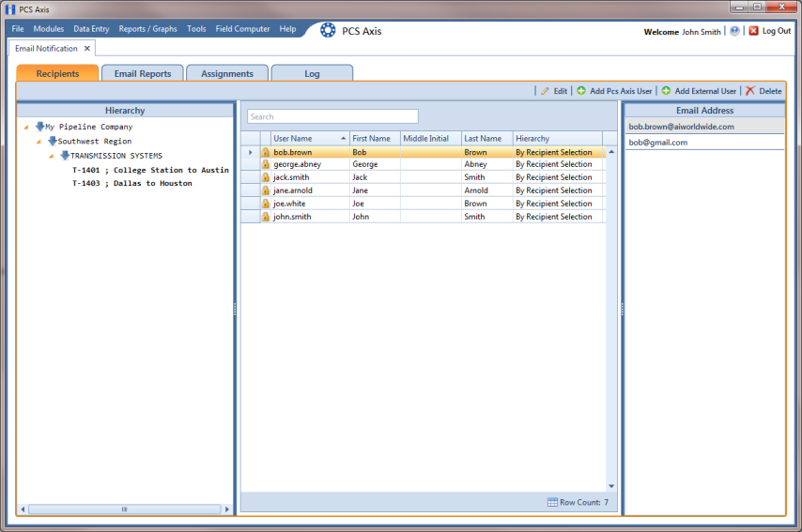Click the Middle Initial column header
This screenshot has height=532, width=802.
point(431,139)
